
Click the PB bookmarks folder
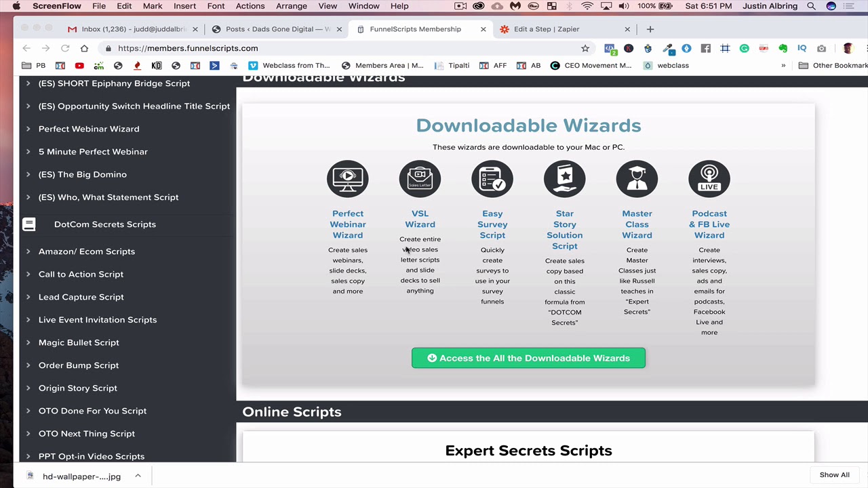click(x=34, y=66)
